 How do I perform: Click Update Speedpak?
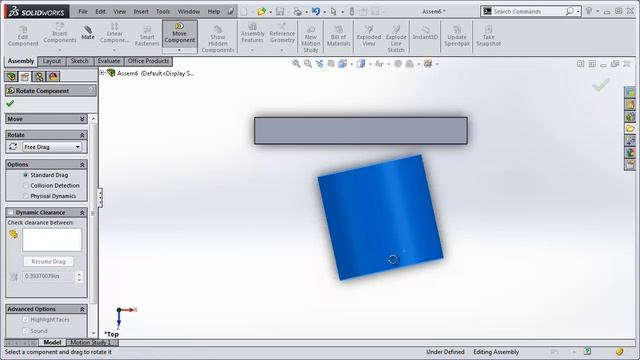click(457, 36)
